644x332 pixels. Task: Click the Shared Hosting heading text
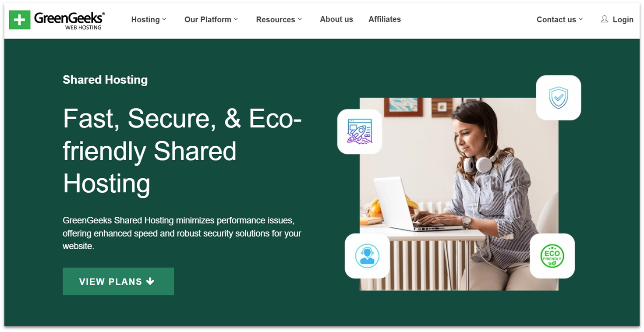105,80
